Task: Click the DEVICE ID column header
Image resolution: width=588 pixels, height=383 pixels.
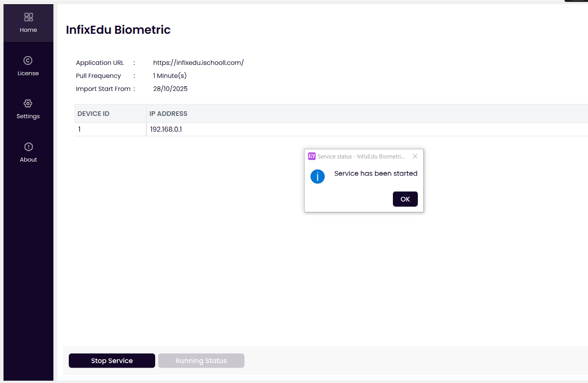Action: (x=93, y=114)
